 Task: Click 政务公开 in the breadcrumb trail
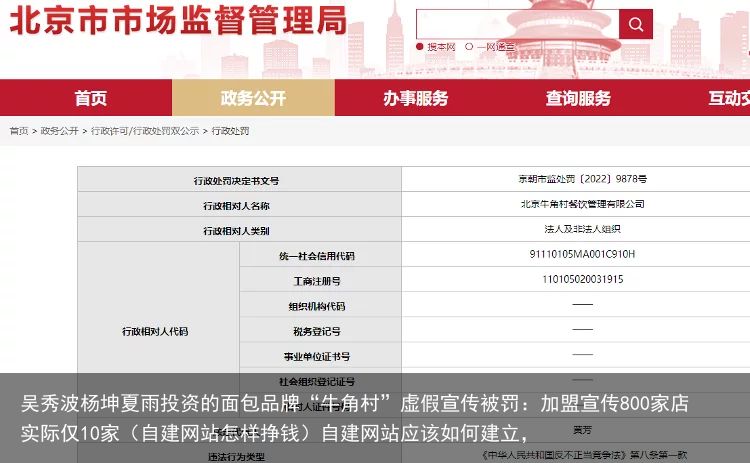tap(59, 131)
